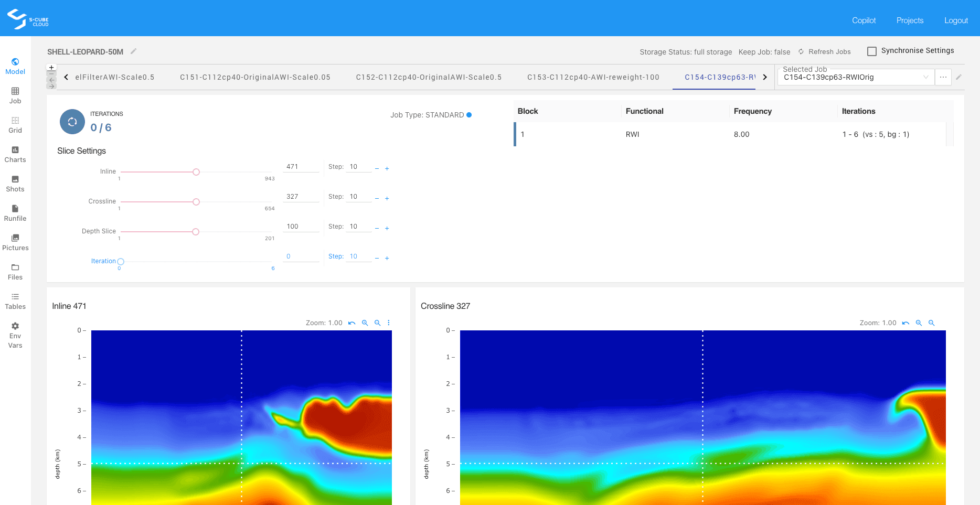Edit the SHELL-LEOPARD-50M project name pencil
Viewport: 980px width, 505px height.
[134, 51]
